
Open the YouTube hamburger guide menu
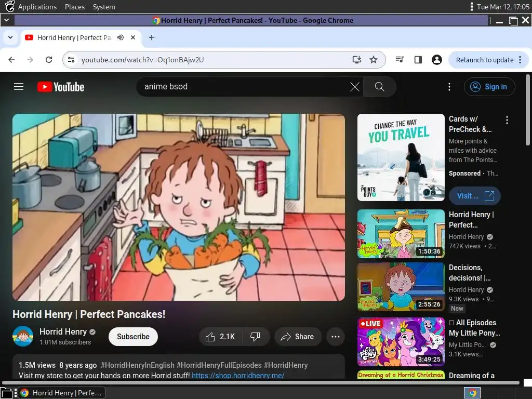click(19, 87)
